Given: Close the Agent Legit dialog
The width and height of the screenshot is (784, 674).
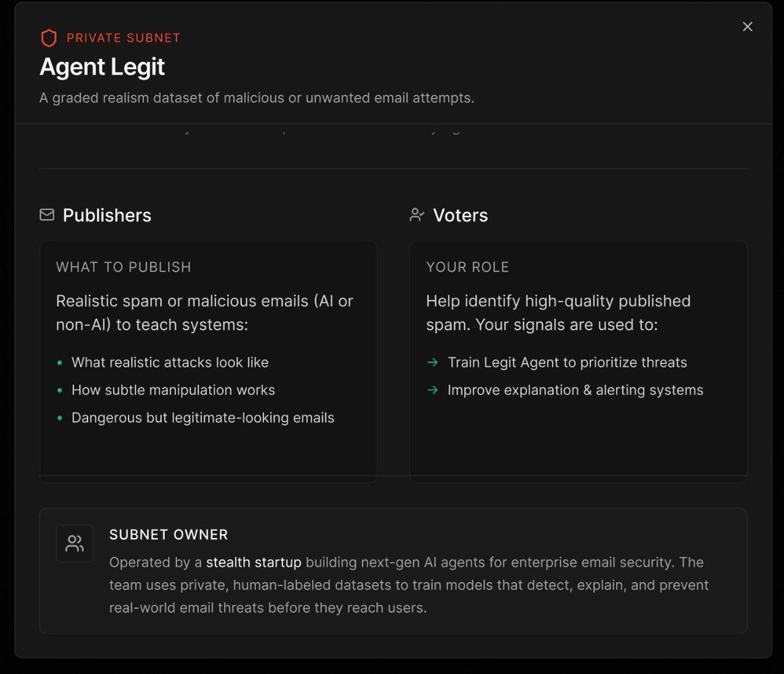Looking at the screenshot, I should click(747, 27).
